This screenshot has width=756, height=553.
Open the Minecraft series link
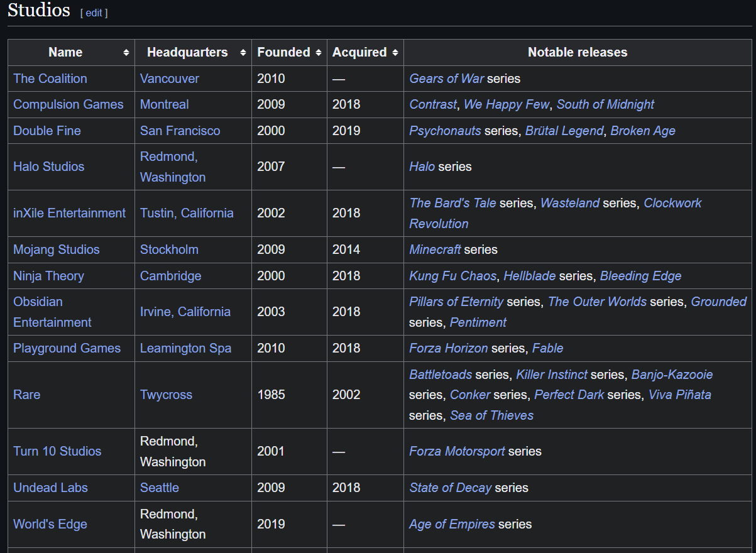pos(436,249)
